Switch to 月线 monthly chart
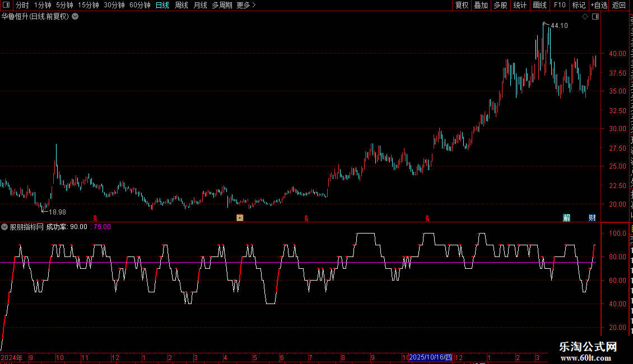Screen dimensions: 633x364 coord(200,5)
